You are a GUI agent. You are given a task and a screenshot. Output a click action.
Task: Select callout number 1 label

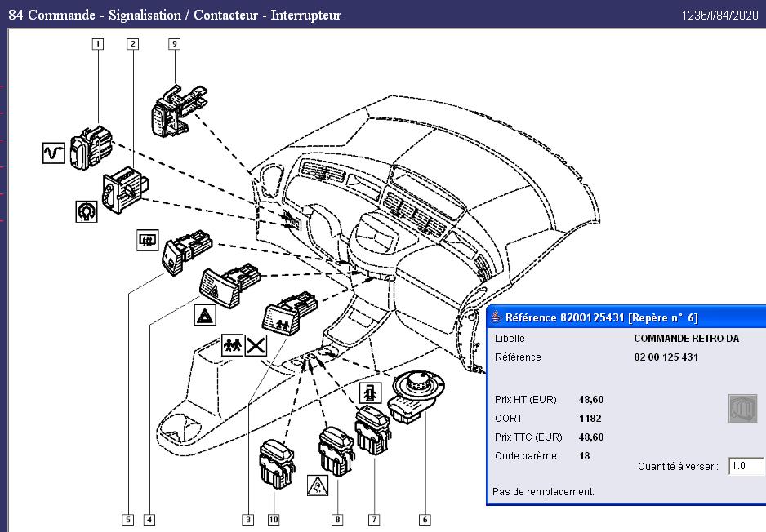[x=98, y=44]
